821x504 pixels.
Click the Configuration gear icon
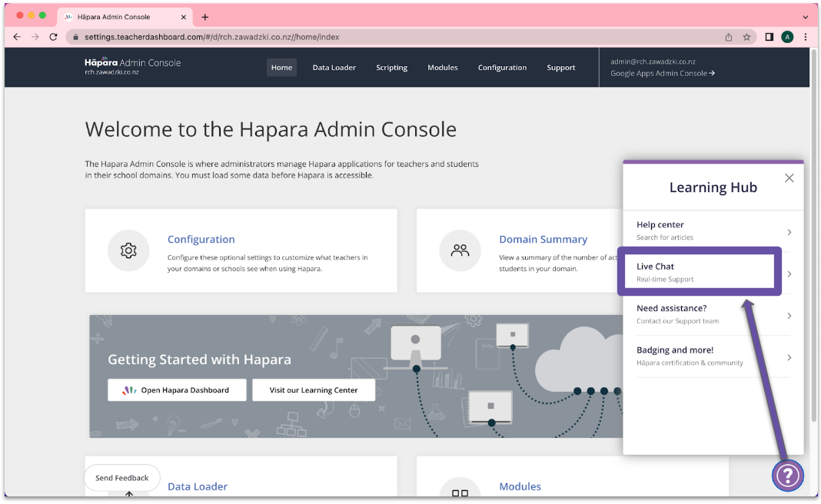(x=128, y=250)
